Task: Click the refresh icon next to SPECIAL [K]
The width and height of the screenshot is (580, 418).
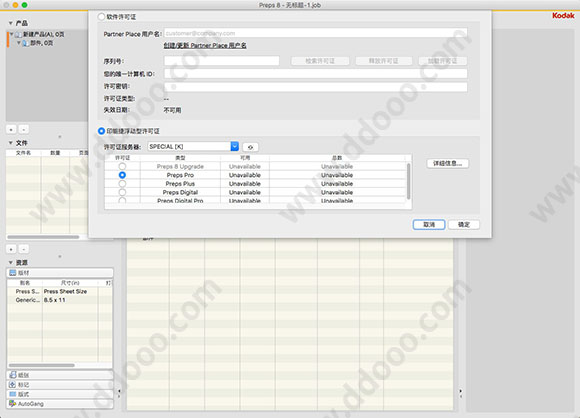Action: (250, 147)
